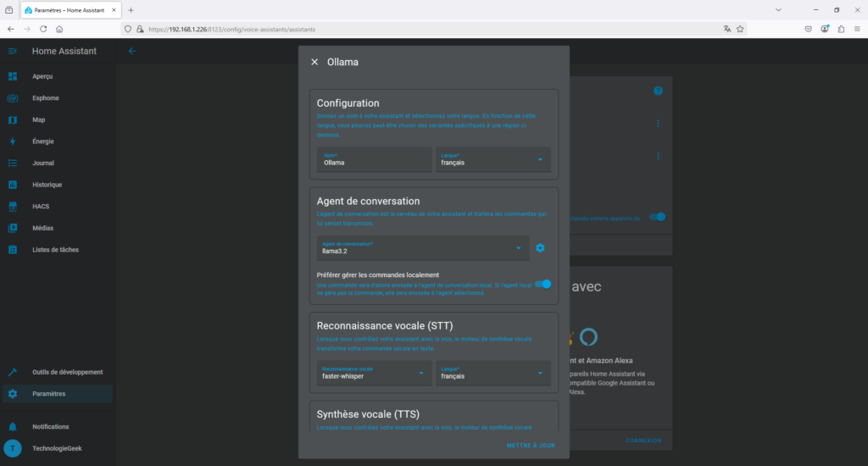This screenshot has height=466, width=868.
Task: Click the Esphome sidebar icon
Action: [13, 98]
